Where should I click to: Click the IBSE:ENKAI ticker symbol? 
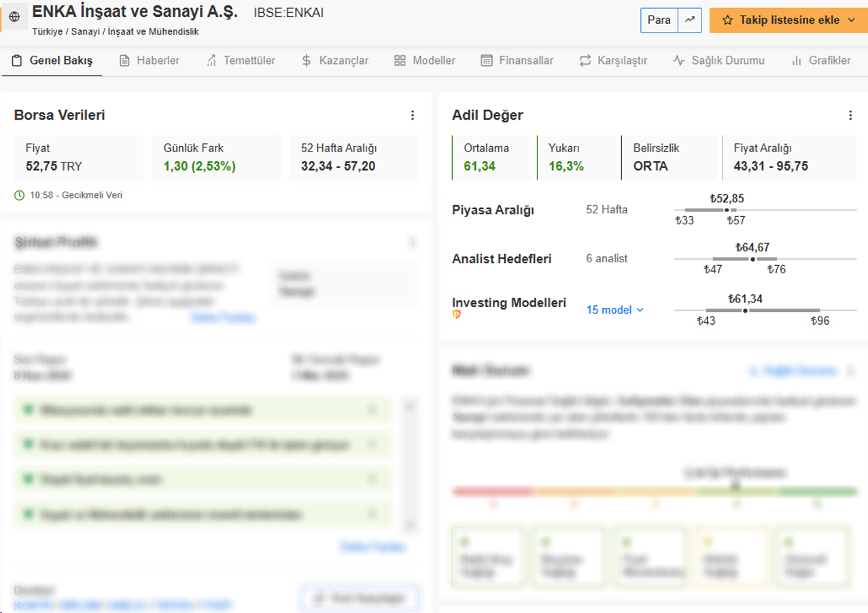288,12
